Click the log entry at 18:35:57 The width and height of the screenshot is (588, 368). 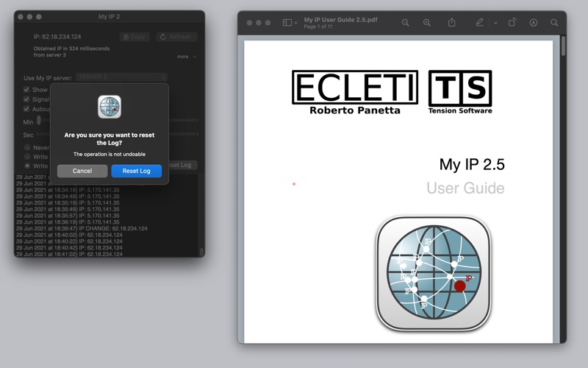[68, 216]
